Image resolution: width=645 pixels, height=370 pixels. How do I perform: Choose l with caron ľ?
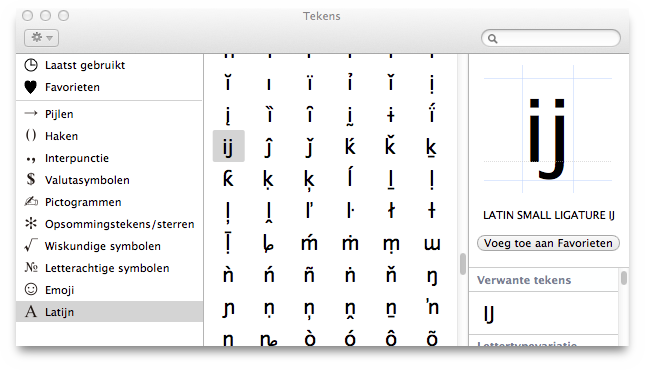click(x=309, y=209)
